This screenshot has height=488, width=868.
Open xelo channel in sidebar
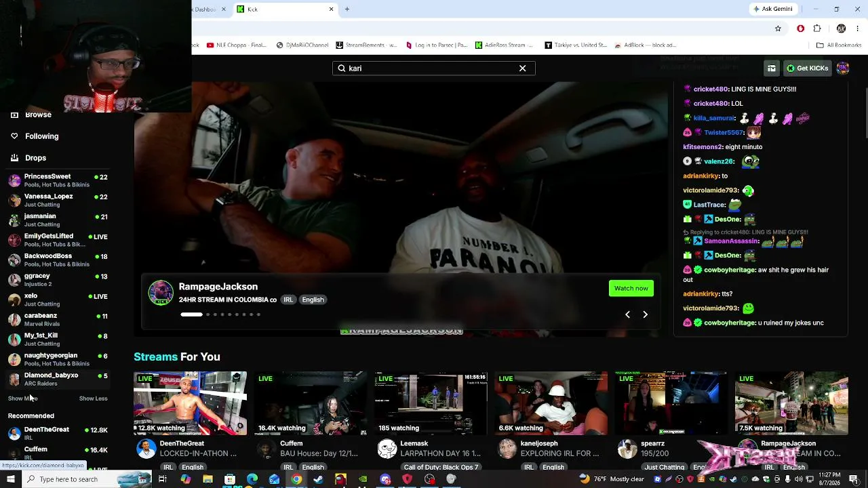(x=57, y=300)
